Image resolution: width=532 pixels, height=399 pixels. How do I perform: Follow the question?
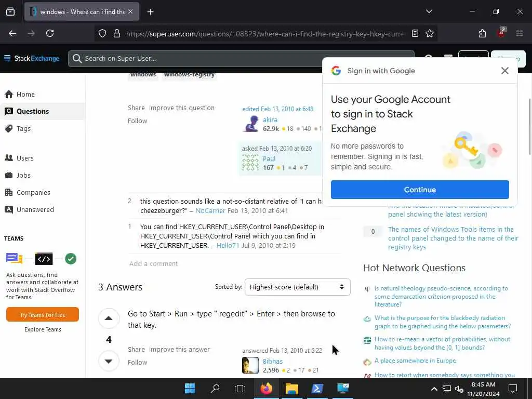point(137,121)
